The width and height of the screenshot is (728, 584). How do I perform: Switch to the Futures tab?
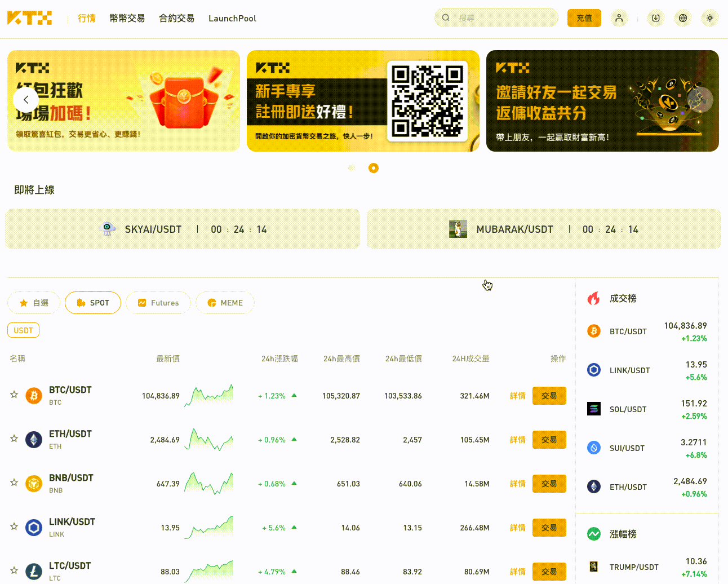158,303
